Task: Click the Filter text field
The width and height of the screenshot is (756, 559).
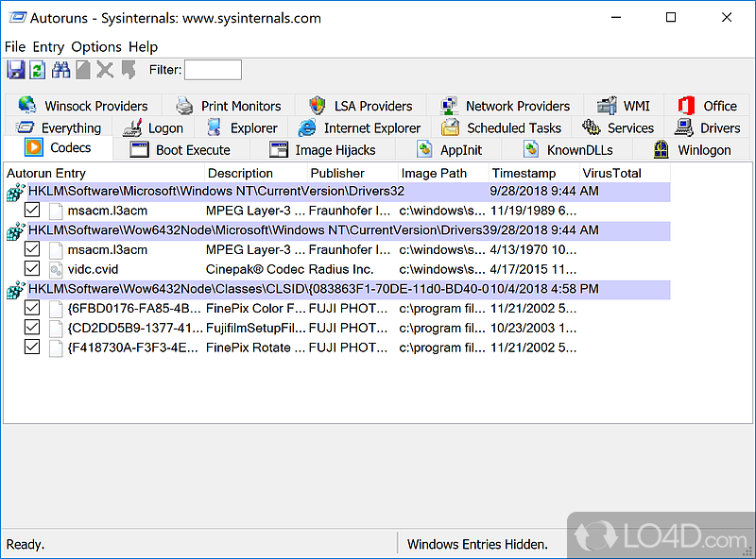Action: [213, 70]
